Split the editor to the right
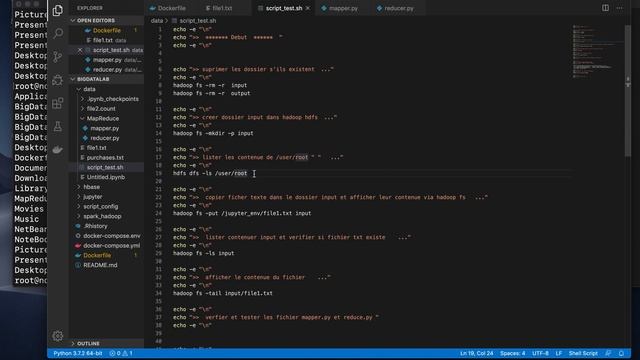The height and width of the screenshot is (360, 640). pyautogui.click(x=605, y=8)
